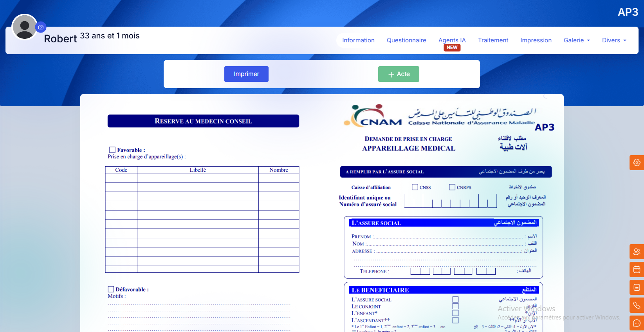Click the camera icon on profile photo
This screenshot has height=332, width=644.
click(41, 27)
